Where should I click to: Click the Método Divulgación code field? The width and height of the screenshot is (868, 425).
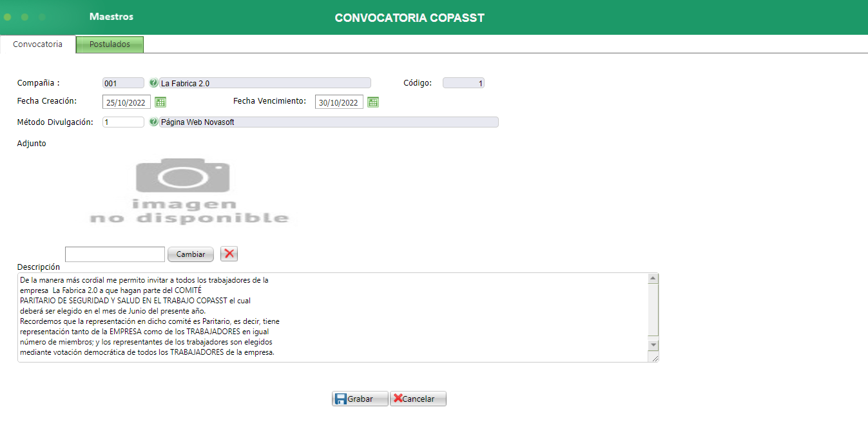[x=123, y=122]
